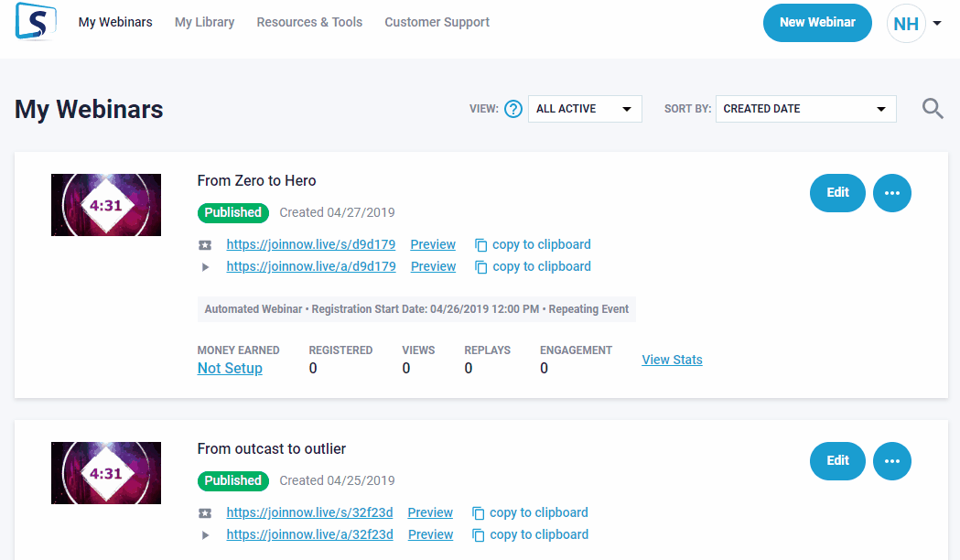Click the S logo in the header

[x=36, y=21]
